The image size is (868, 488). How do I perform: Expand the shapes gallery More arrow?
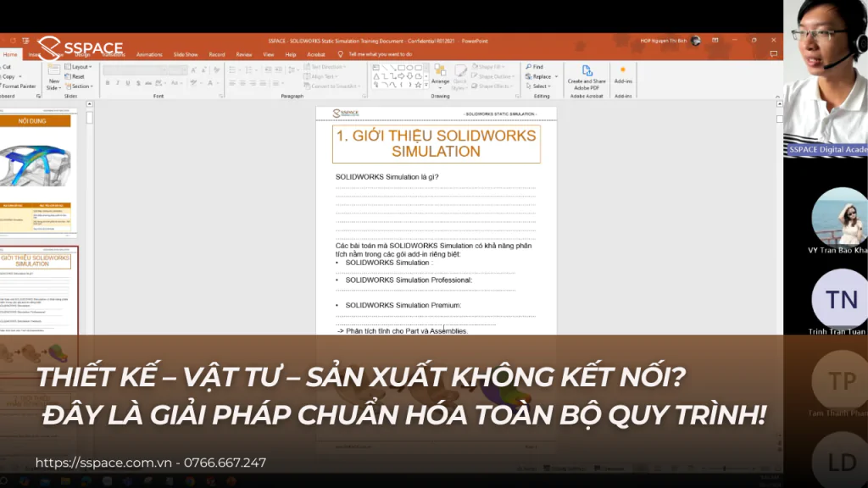(426, 86)
